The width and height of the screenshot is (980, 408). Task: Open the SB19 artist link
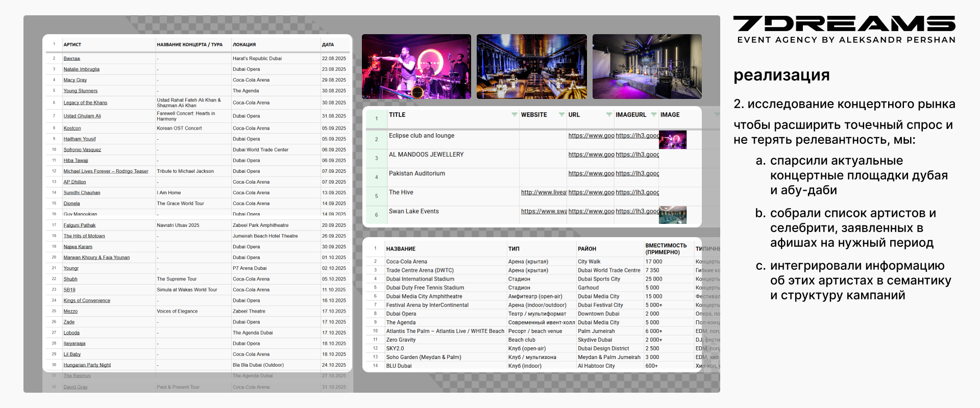(x=69, y=290)
